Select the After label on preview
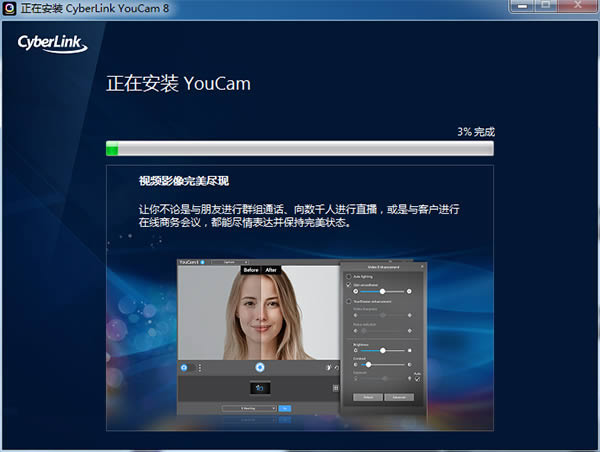Image resolution: width=600 pixels, height=452 pixels. pyautogui.click(x=271, y=270)
